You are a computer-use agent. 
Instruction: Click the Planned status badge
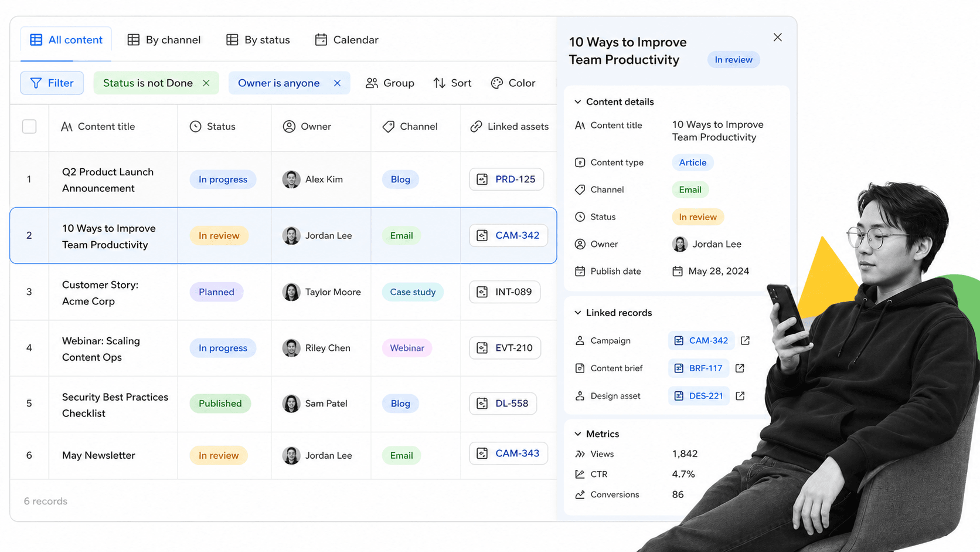216,292
